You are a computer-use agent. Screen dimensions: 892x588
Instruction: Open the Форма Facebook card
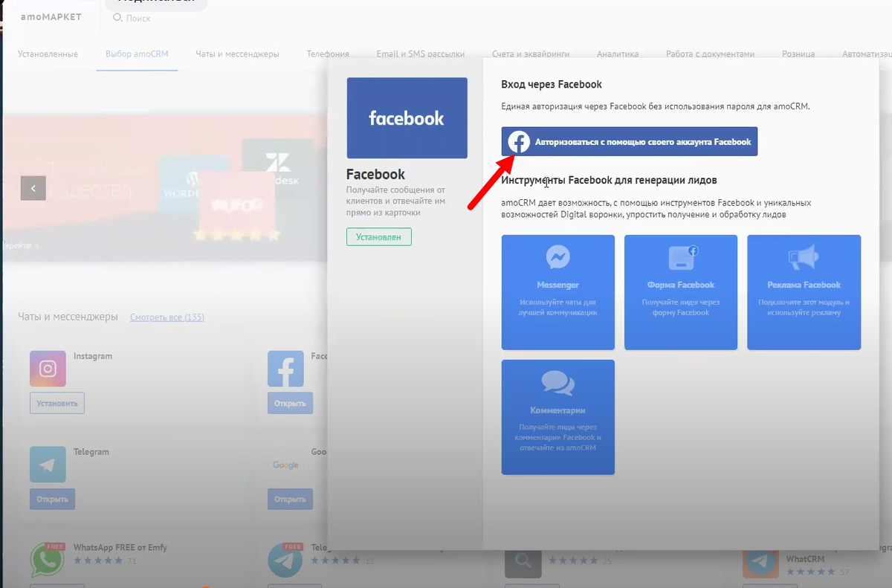[x=681, y=292]
